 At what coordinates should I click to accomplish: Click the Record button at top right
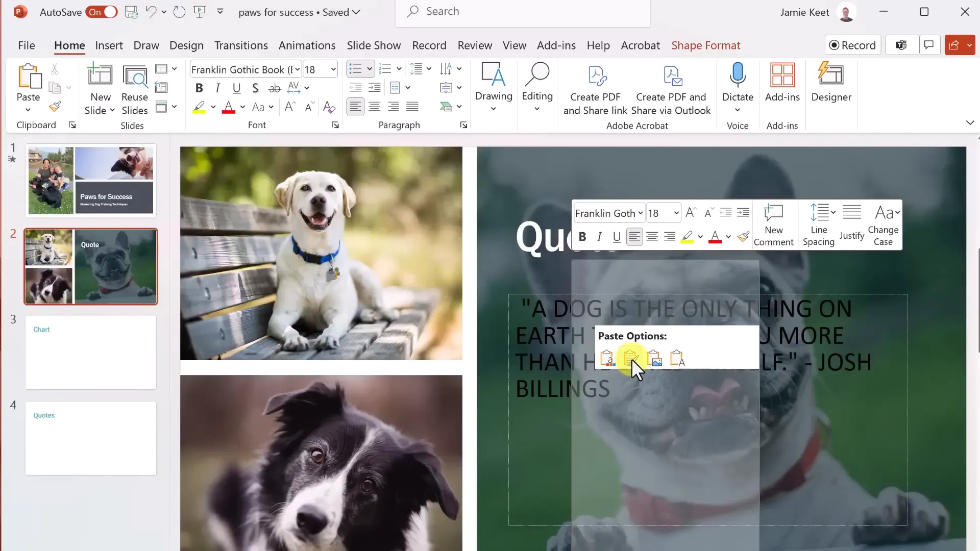coord(852,45)
